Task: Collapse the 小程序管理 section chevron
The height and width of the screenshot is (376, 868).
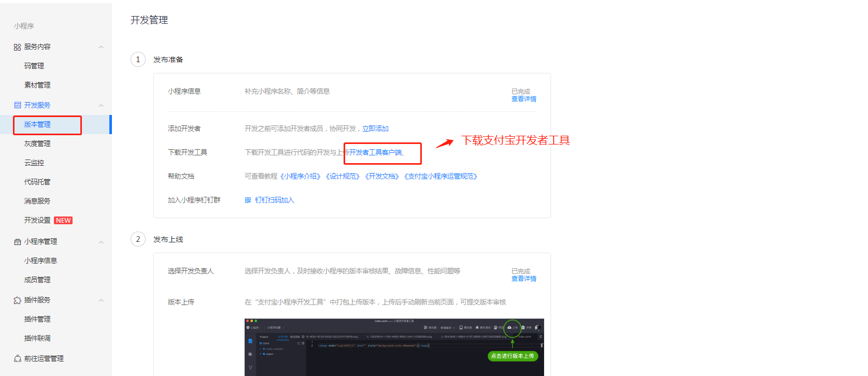Action: point(101,242)
